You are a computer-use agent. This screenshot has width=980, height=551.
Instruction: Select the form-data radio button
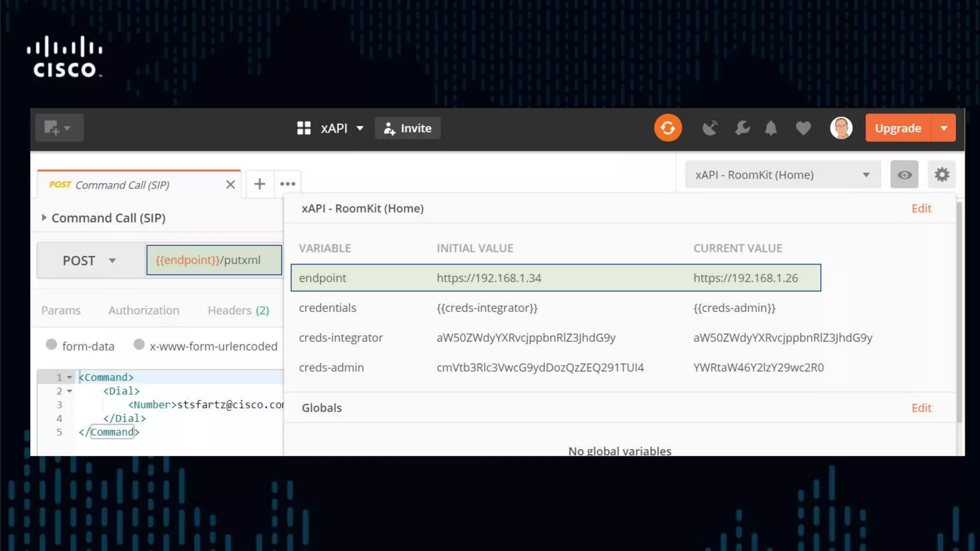tap(51, 344)
